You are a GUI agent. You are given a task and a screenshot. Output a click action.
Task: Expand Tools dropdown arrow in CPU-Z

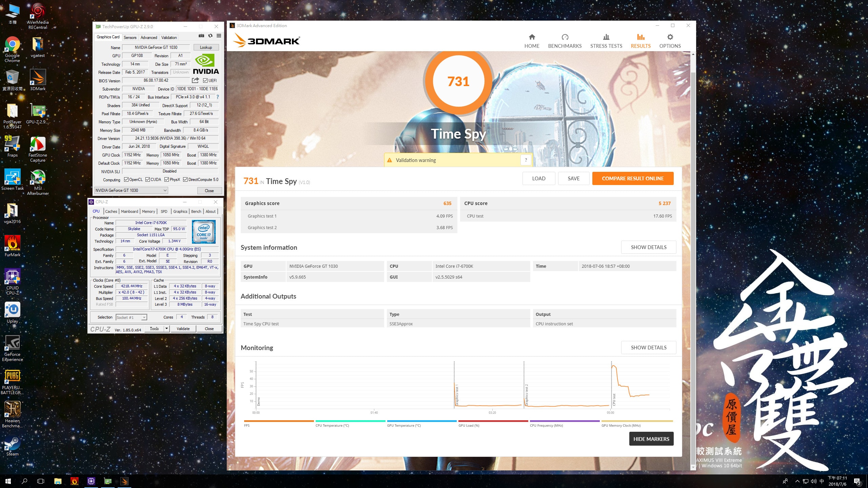coord(166,329)
